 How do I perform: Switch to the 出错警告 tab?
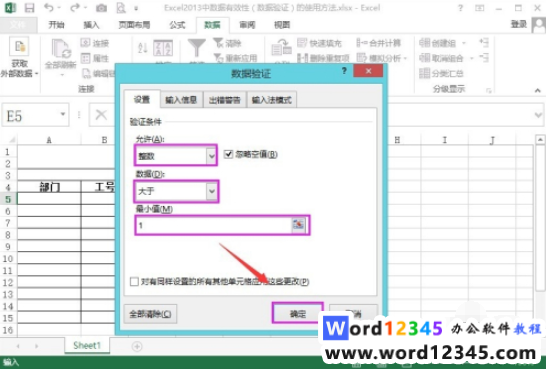225,100
